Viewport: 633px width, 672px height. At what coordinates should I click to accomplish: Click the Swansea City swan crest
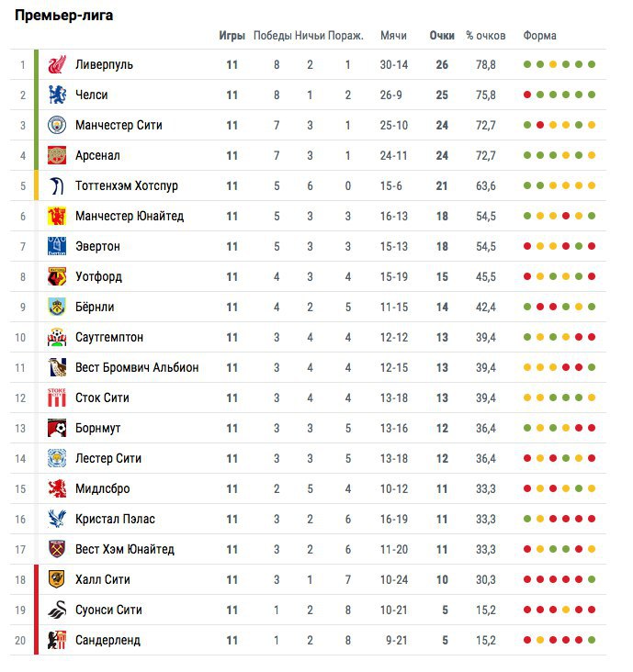point(57,610)
